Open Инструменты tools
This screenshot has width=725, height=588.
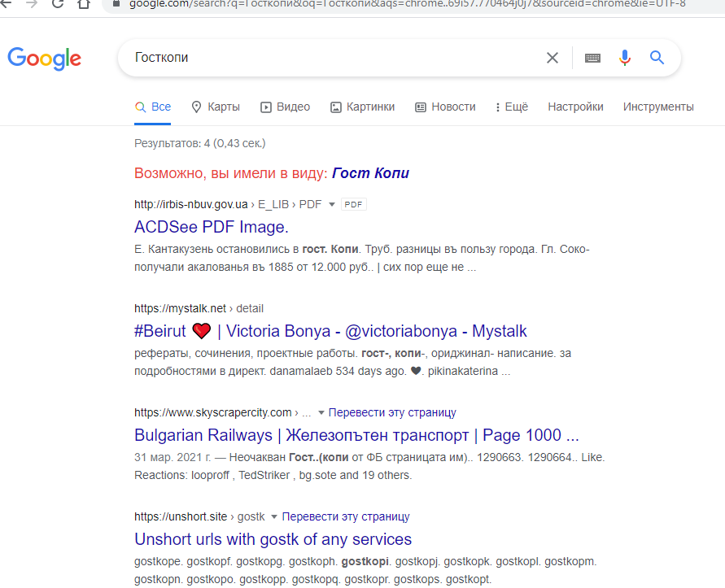coord(658,107)
